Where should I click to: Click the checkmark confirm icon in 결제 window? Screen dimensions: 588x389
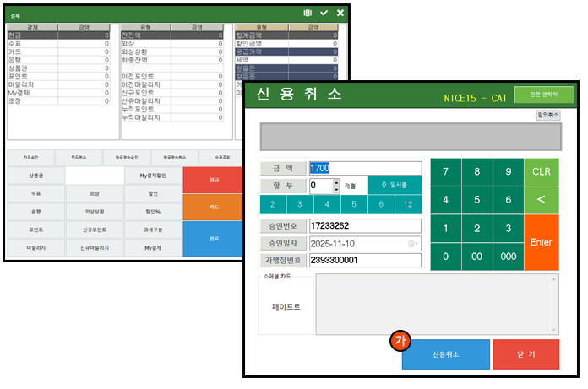coord(324,14)
